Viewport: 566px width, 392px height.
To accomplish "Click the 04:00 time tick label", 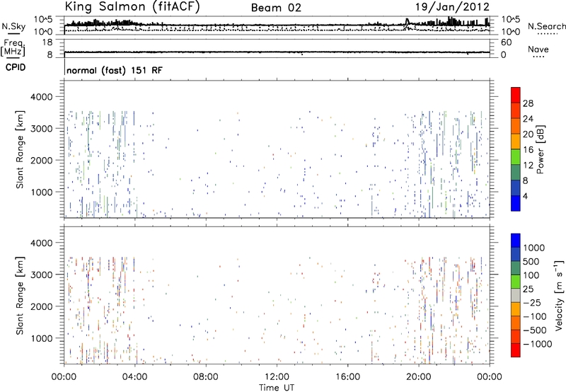I will click(x=134, y=377).
